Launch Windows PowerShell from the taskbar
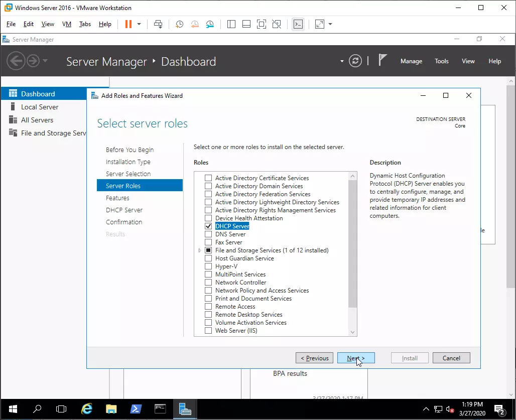The height and width of the screenshot is (420, 516). click(136, 409)
